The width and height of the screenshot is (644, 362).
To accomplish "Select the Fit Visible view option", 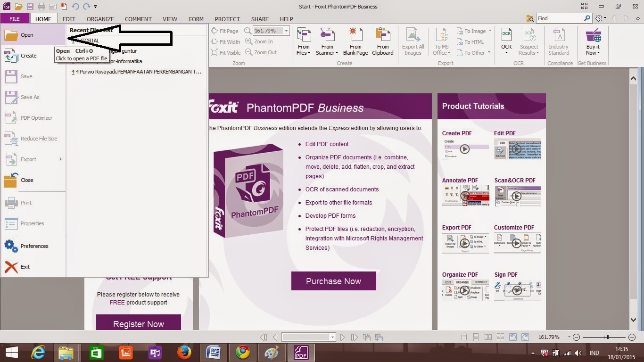I will (x=225, y=52).
